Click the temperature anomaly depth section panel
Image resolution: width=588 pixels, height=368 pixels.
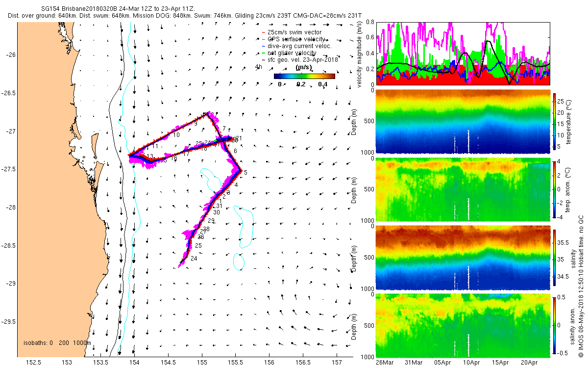[x=462, y=189]
